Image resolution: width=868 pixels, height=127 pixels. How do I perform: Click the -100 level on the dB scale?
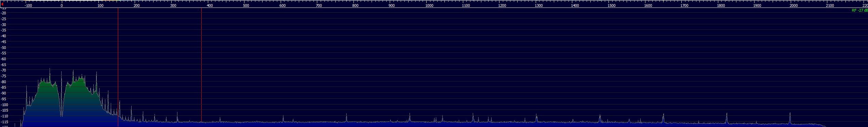[4, 105]
